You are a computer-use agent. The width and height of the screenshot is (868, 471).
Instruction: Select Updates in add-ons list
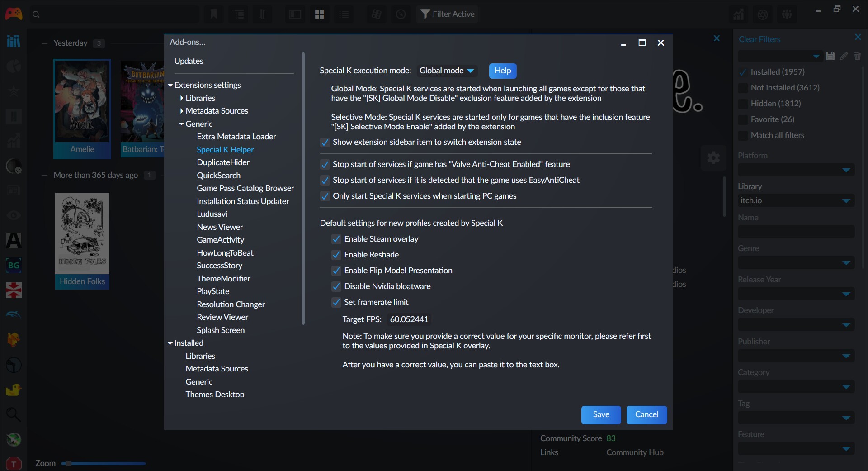click(189, 61)
